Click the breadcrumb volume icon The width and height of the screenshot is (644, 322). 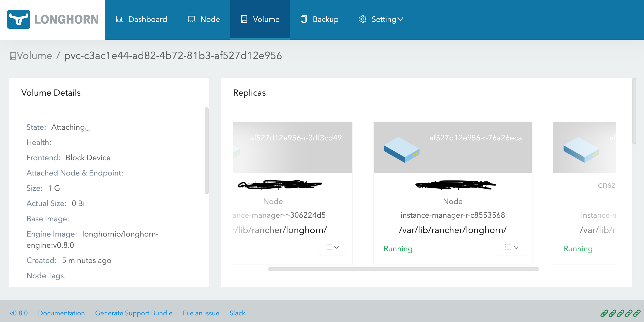pyautogui.click(x=13, y=56)
